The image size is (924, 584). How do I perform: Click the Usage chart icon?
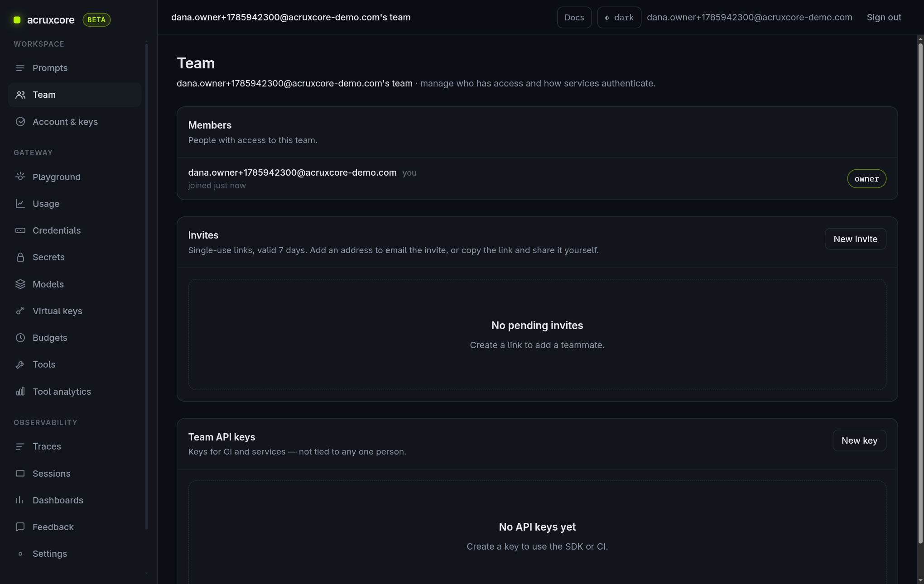tap(20, 204)
